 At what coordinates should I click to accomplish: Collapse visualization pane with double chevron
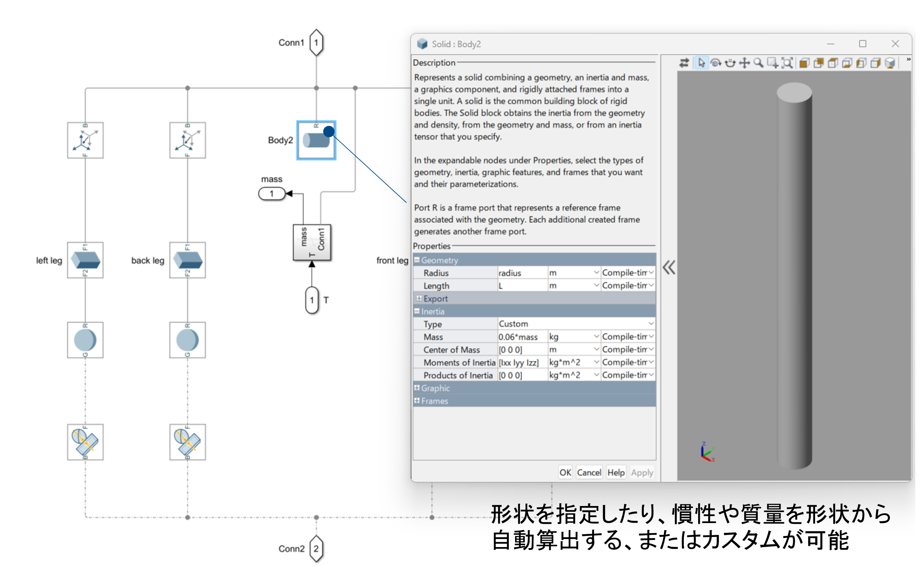[669, 268]
